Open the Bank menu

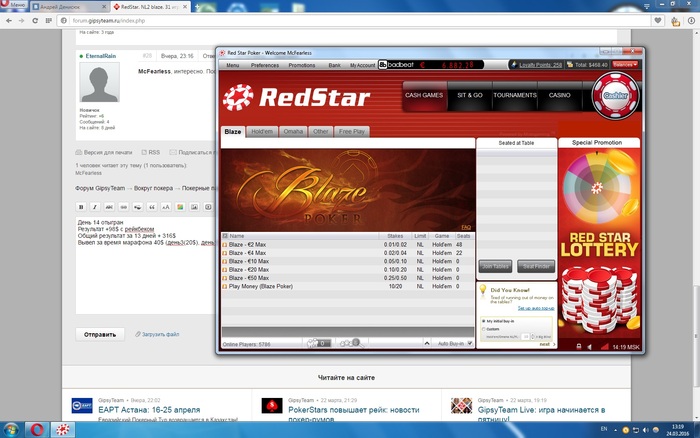pos(334,65)
